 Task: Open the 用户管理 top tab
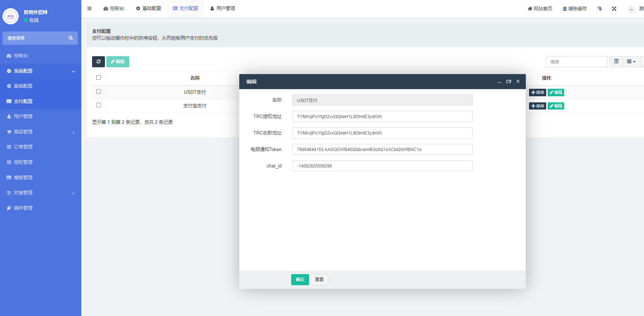click(222, 9)
